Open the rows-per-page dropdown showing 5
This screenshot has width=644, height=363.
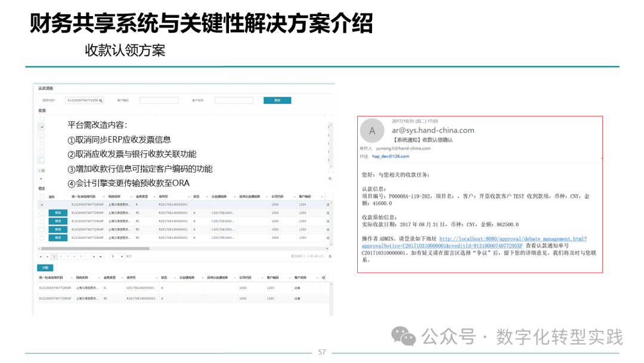[x=117, y=257]
